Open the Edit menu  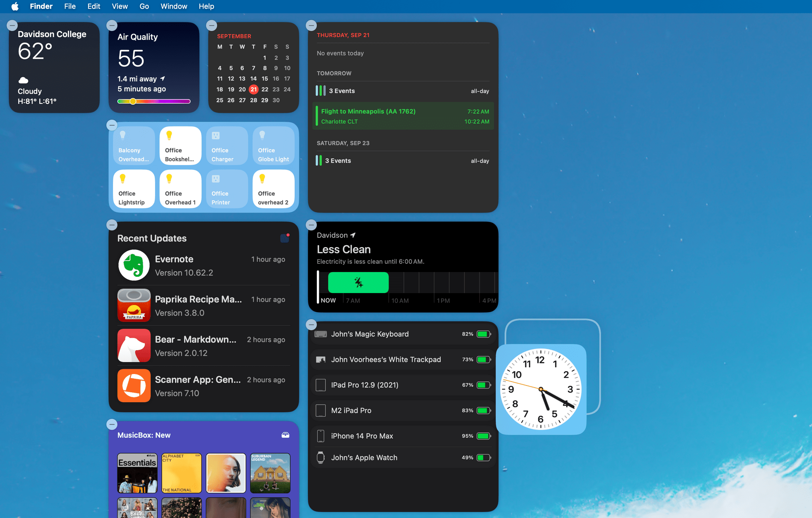click(x=94, y=6)
